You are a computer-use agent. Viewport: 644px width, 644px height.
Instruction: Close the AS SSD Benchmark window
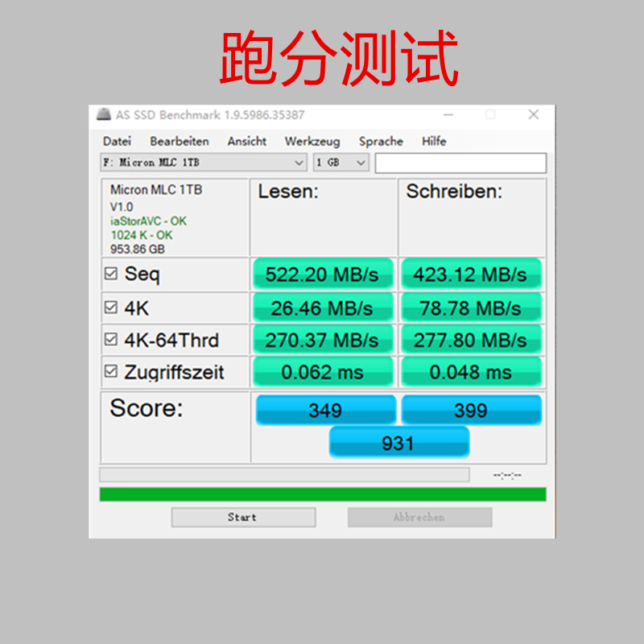click(534, 114)
